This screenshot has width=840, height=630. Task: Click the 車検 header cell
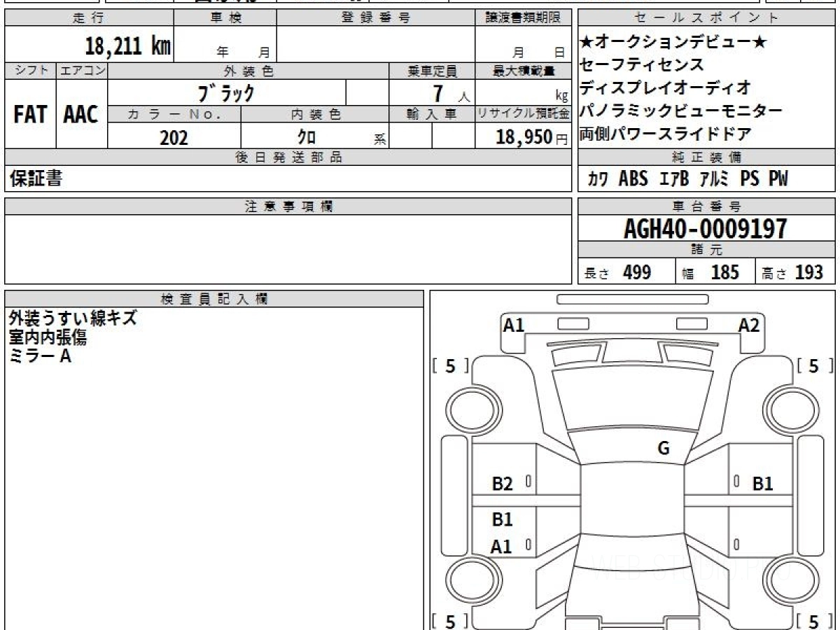(225, 18)
